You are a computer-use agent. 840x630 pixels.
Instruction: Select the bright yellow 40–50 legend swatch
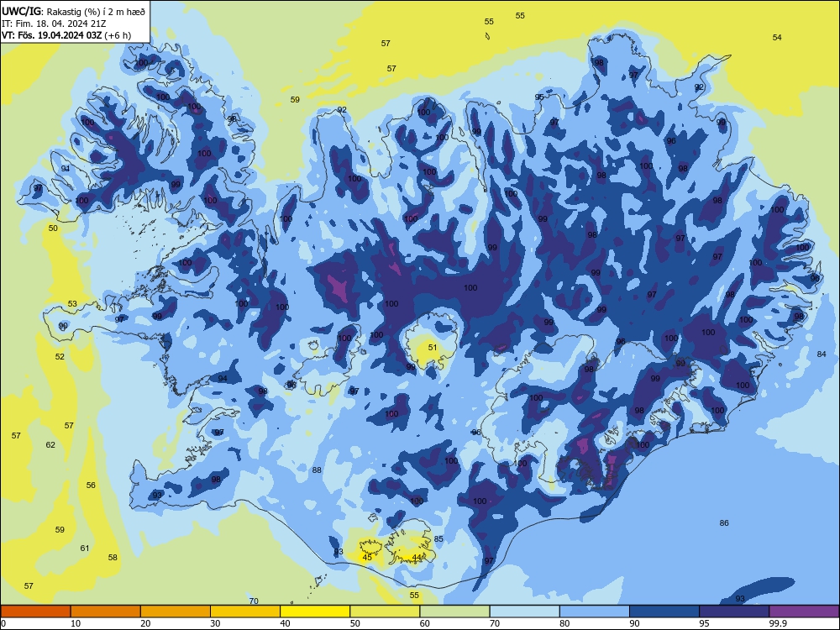[x=315, y=612]
